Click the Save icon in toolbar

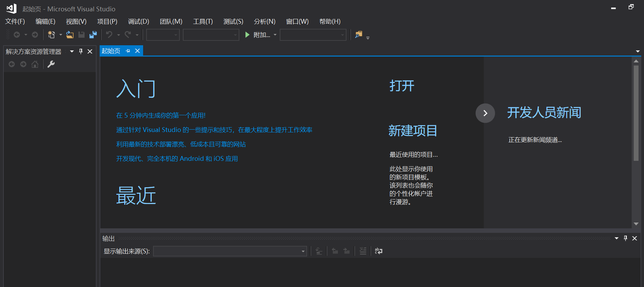[81, 35]
